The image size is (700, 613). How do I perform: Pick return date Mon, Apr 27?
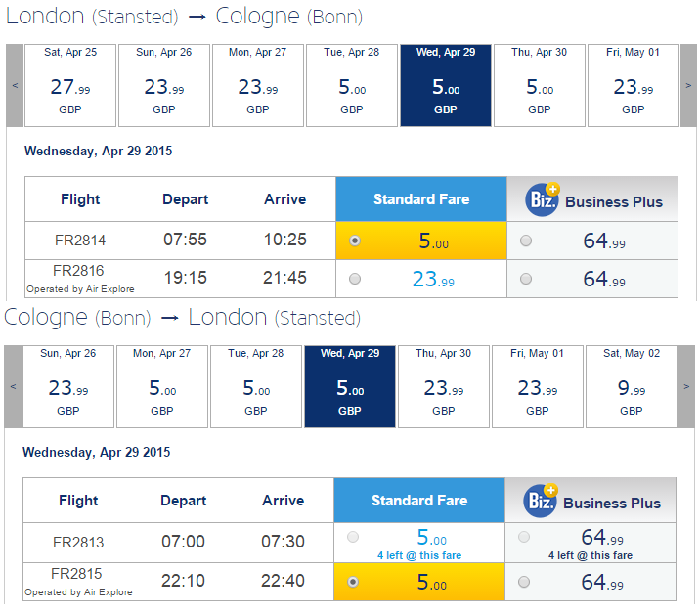pos(162,386)
